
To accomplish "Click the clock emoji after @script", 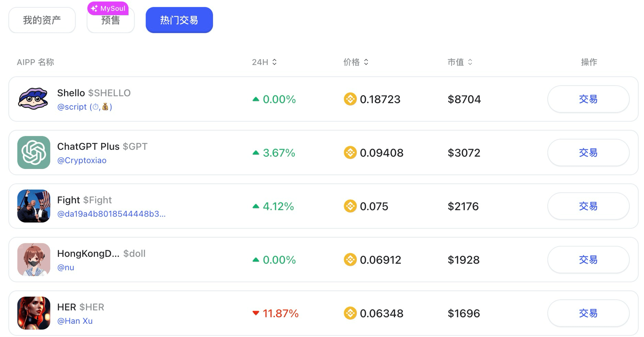I will pyautogui.click(x=96, y=107).
